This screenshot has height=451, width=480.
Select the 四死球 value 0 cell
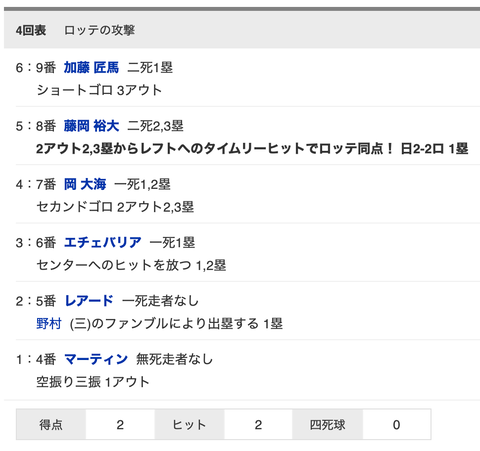point(397,424)
